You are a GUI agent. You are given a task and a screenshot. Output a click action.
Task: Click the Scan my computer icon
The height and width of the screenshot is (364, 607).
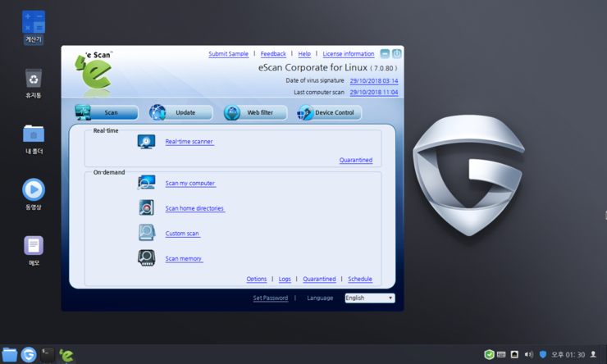click(146, 182)
